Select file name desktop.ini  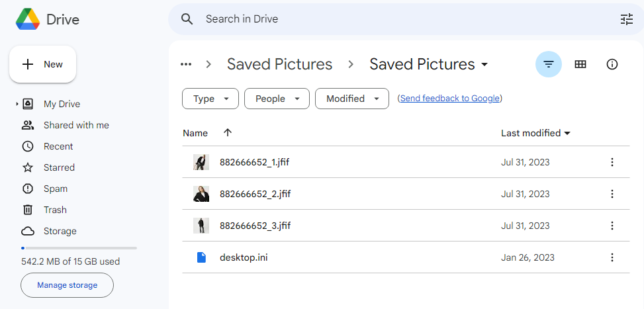click(x=244, y=257)
